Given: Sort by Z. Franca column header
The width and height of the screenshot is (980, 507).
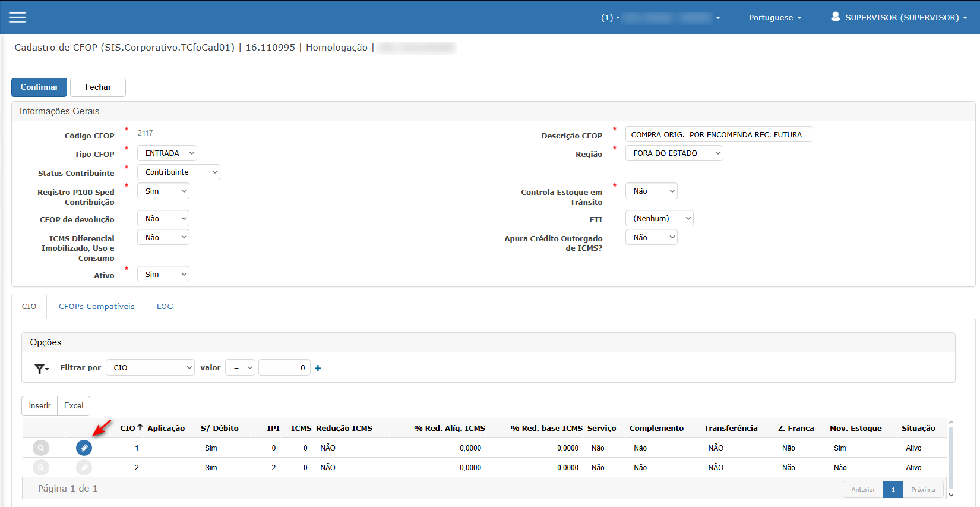Looking at the screenshot, I should coord(796,428).
